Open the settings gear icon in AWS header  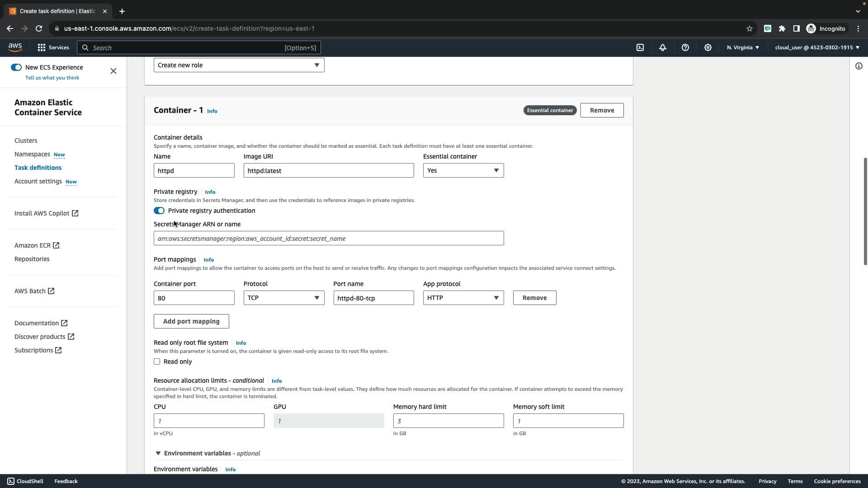point(708,47)
